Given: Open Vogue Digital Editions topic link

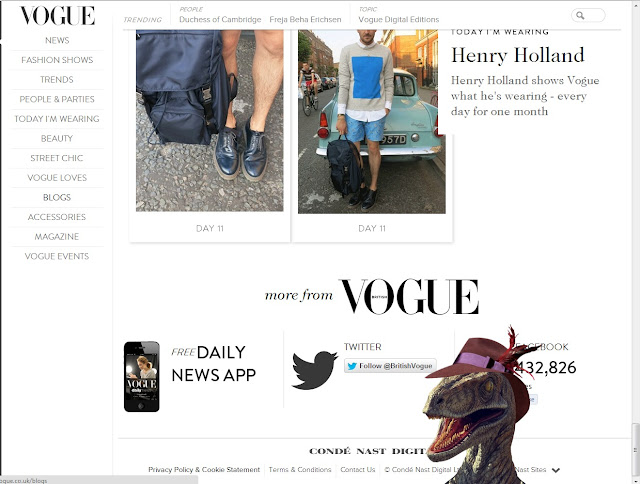Looking at the screenshot, I should [399, 20].
